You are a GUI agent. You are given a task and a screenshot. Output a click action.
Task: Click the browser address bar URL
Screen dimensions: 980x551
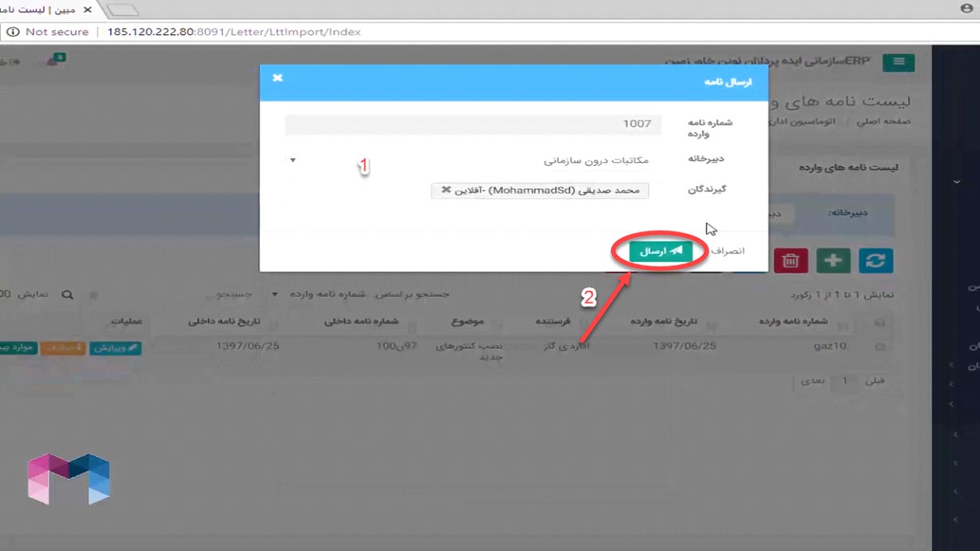[x=233, y=32]
